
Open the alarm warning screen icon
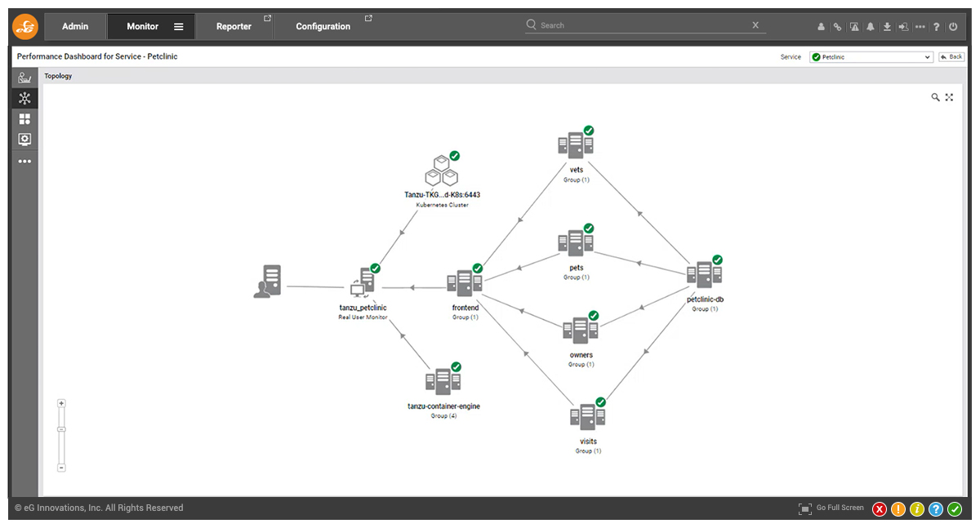tap(854, 27)
